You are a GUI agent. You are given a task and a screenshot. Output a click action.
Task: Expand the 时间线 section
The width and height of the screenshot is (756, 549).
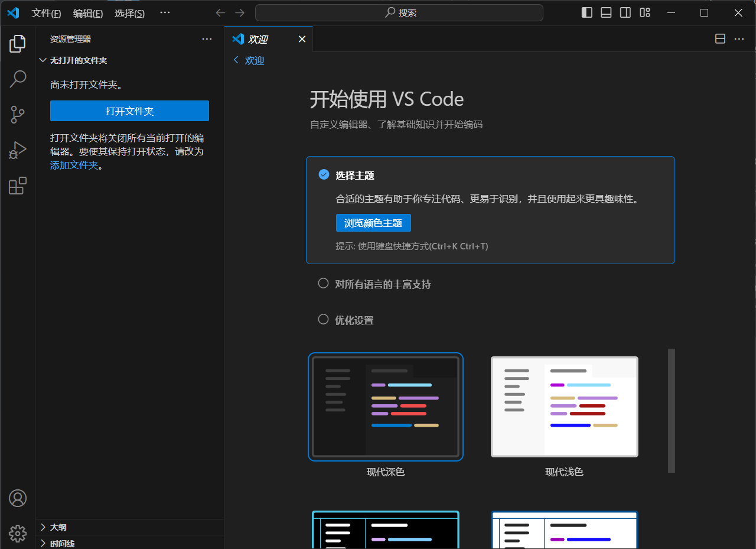coord(130,543)
